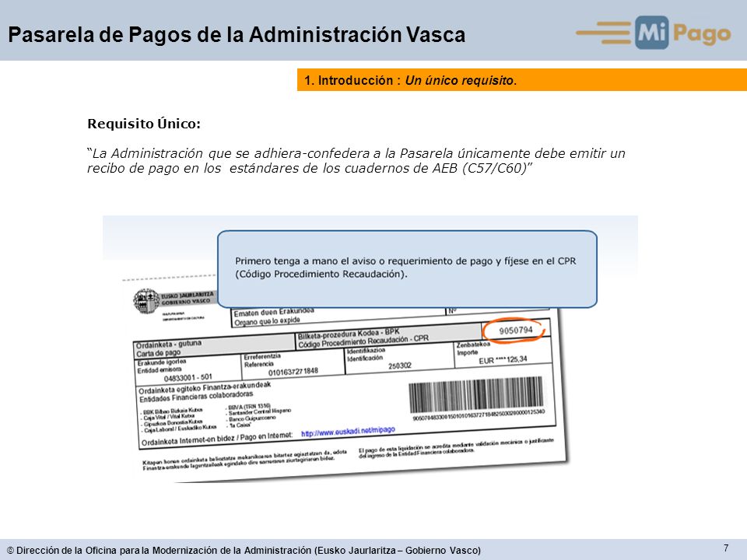The image size is (747, 560).
Task: Select the reference number 0101637271848
Action: click(293, 372)
